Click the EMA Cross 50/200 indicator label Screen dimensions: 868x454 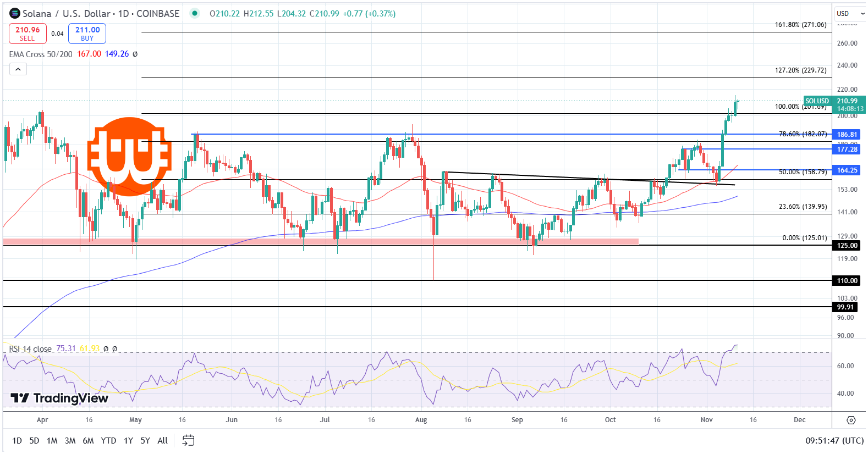coord(41,54)
